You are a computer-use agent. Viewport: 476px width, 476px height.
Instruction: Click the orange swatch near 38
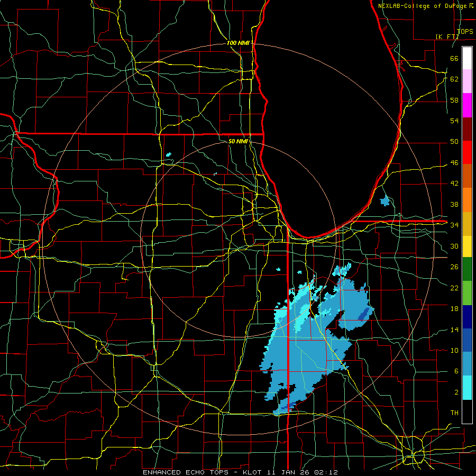467,200
